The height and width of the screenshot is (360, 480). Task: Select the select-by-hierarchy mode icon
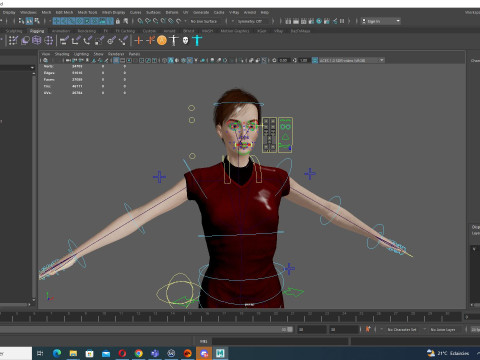coord(21,21)
